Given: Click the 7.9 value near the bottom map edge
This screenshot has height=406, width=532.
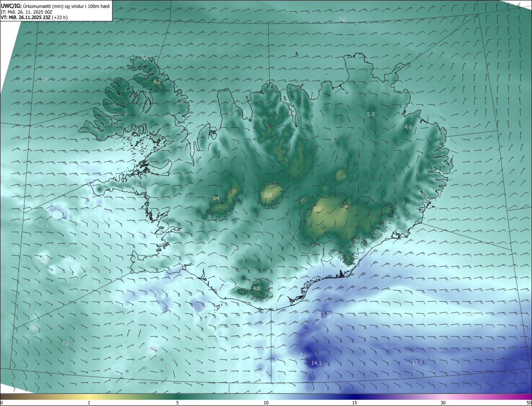Looking at the screenshot, I should click(x=165, y=367).
